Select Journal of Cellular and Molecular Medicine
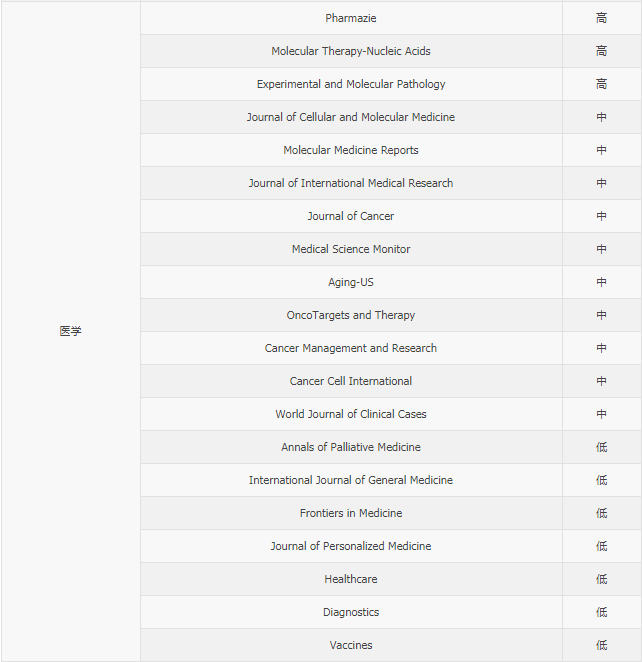The height and width of the screenshot is (662, 642). [351, 117]
